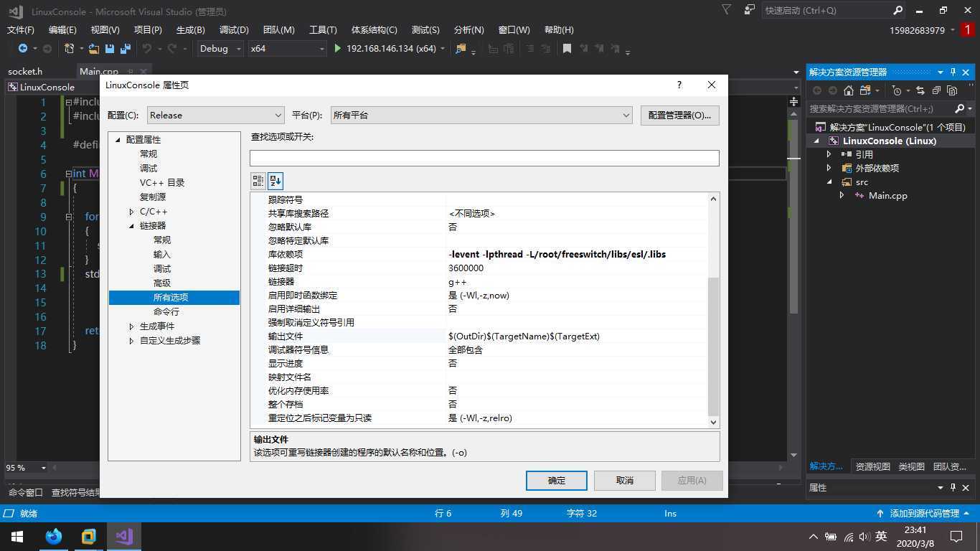Switch to the socket.h tab
Image resolution: width=980 pixels, height=551 pixels.
(25, 71)
